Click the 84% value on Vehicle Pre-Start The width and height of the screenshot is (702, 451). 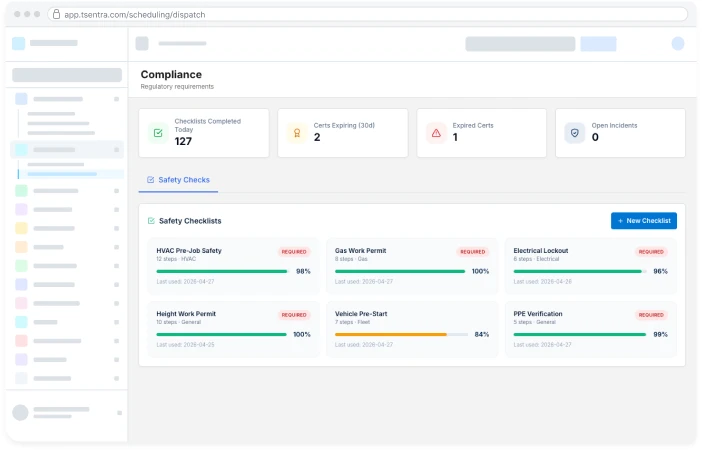[x=482, y=335]
